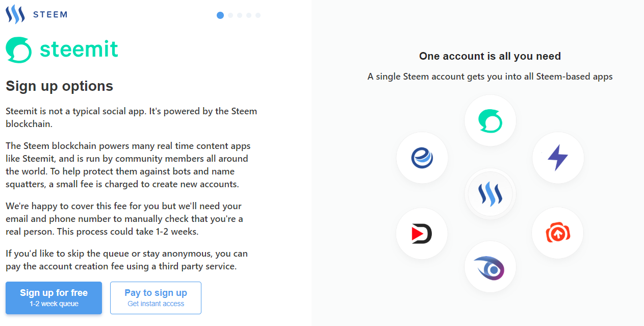Go to the third progress dot

(240, 15)
